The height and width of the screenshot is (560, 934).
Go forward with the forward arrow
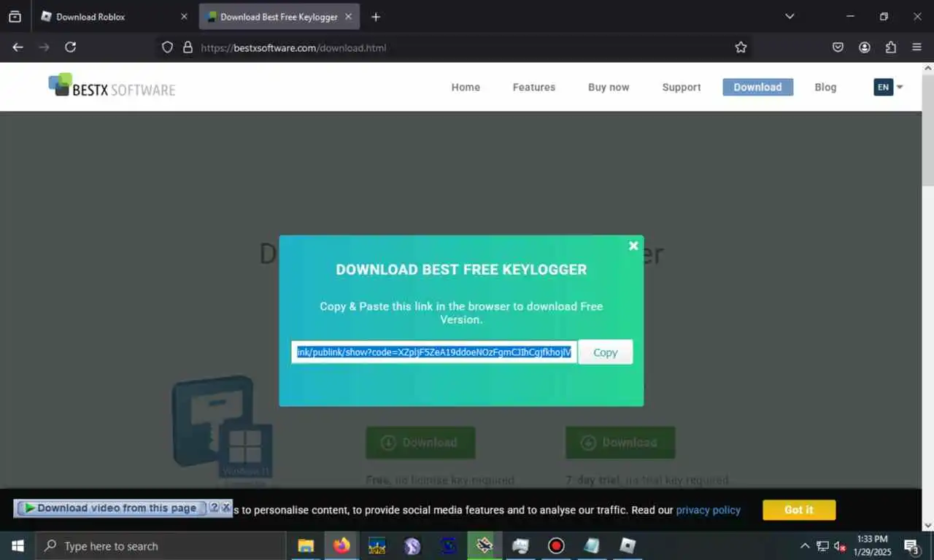44,47
